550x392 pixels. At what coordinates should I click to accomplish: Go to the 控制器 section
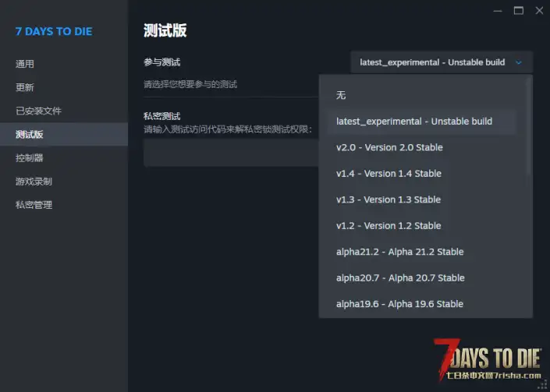coord(30,158)
